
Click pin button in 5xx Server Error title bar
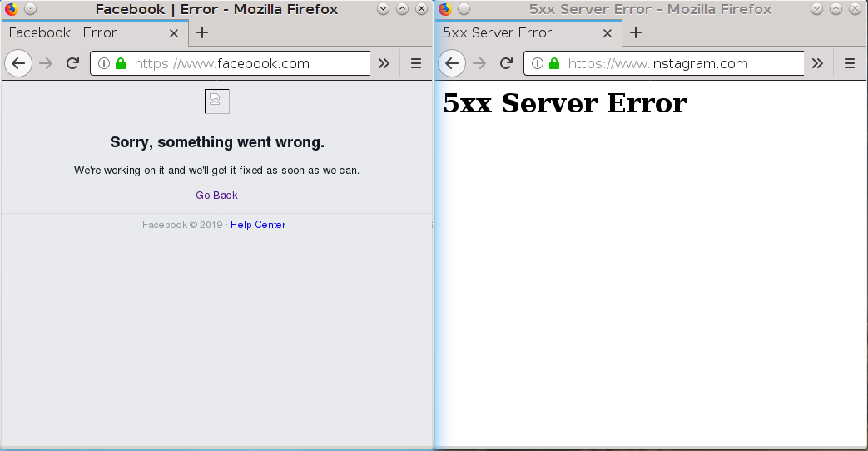click(464, 9)
